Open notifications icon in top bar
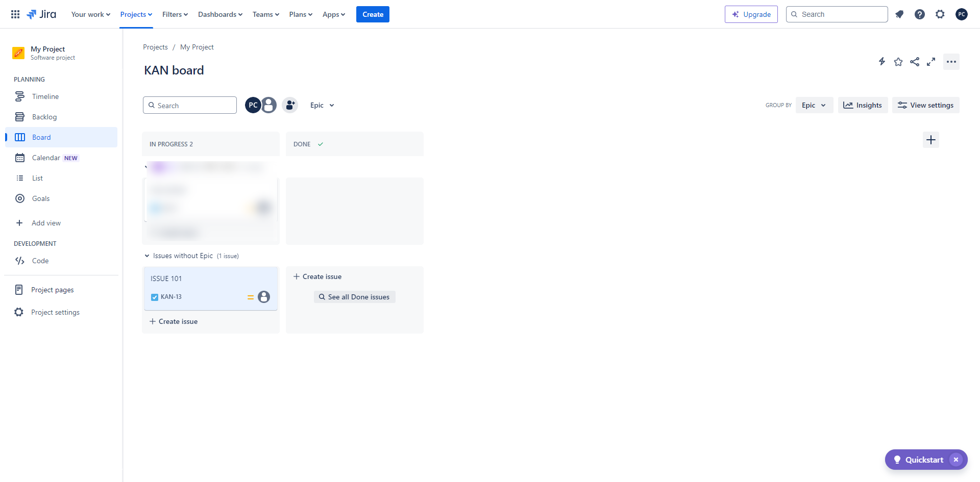 click(x=899, y=14)
